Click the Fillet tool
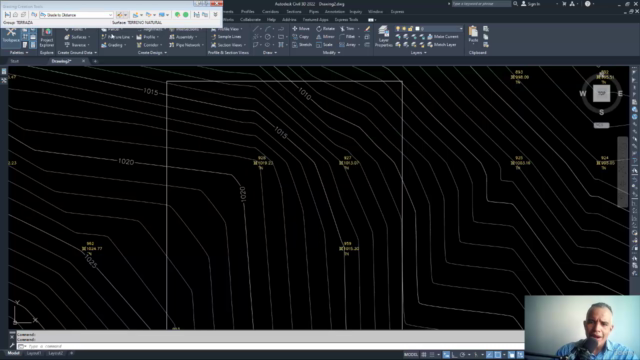The image size is (640, 360). (348, 37)
